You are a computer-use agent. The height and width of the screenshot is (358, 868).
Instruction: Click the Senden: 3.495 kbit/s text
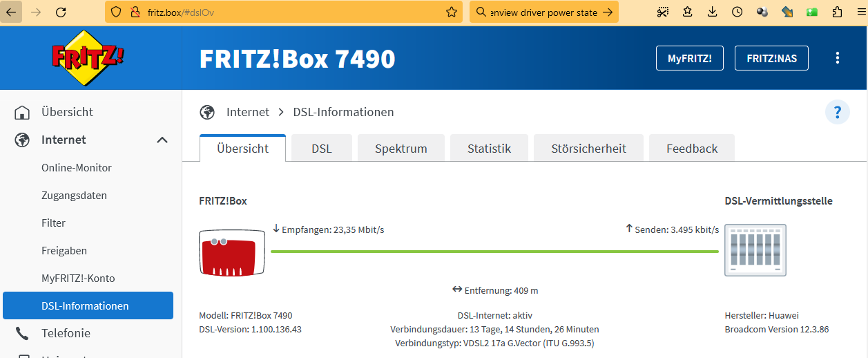(677, 229)
